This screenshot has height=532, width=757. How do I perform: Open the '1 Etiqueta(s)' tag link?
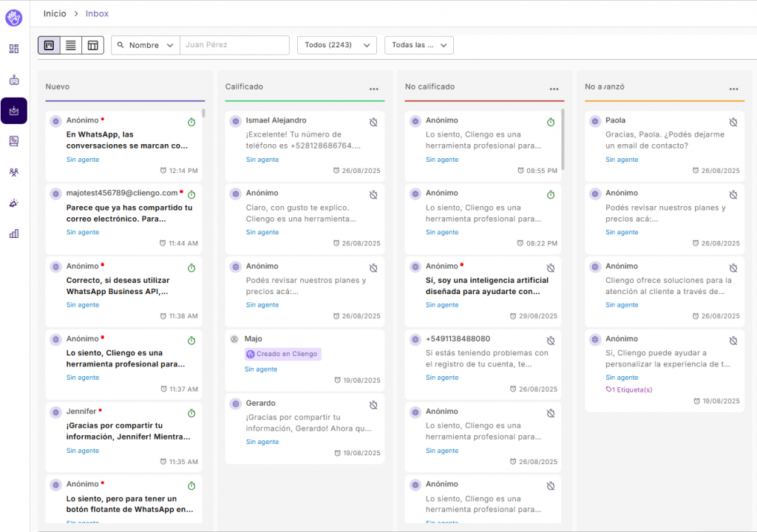click(x=629, y=389)
